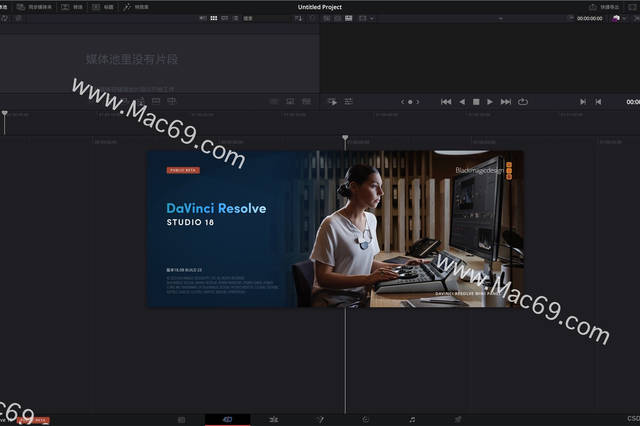Switch to the Fusion page

point(320,419)
